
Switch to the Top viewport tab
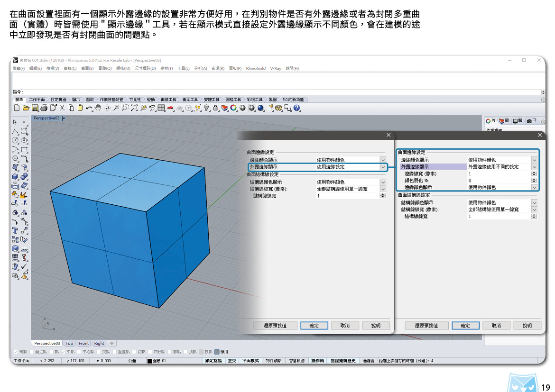coord(69,344)
